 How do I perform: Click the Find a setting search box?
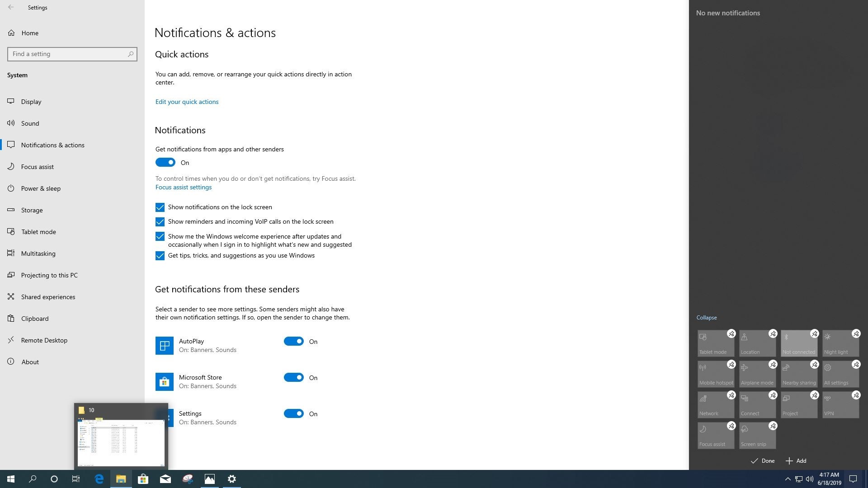tap(68, 54)
